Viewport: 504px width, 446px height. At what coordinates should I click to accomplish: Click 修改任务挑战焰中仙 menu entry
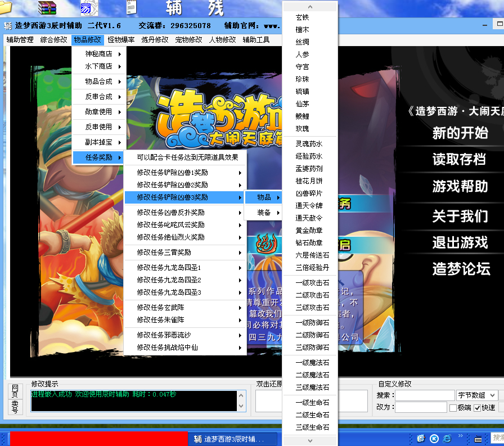pos(185,348)
